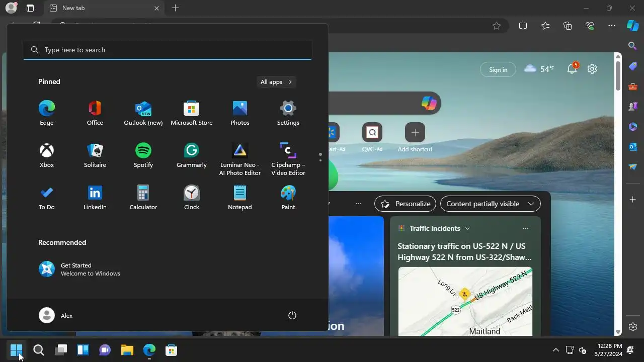This screenshot has width=644, height=362.
Task: Open Microsoft Store on taskbar
Action: pyautogui.click(x=172, y=350)
